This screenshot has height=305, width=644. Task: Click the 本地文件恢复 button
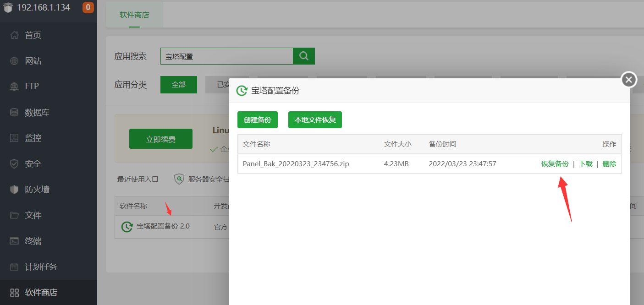[x=315, y=120]
